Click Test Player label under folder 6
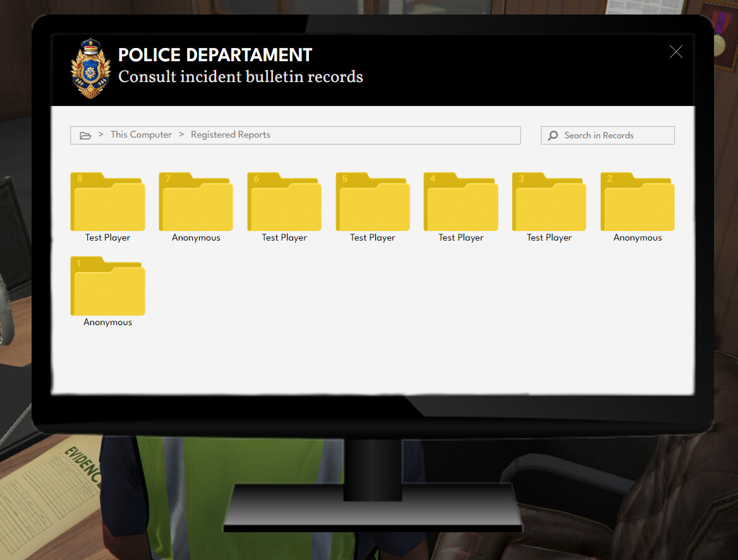The width and height of the screenshot is (738, 560). click(x=284, y=237)
